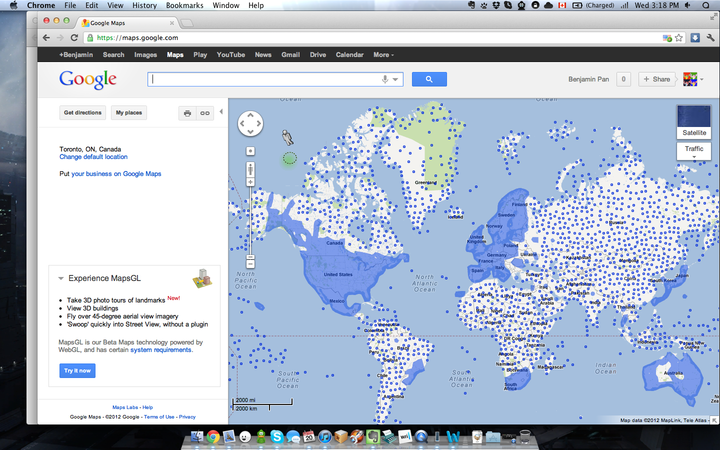Image resolution: width=720 pixels, height=450 pixels.
Task: Go to Images in Google bar
Action: pyautogui.click(x=146, y=55)
